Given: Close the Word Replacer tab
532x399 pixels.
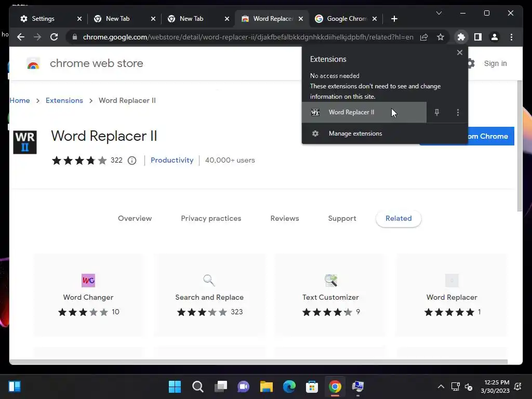Looking at the screenshot, I should coord(301,19).
